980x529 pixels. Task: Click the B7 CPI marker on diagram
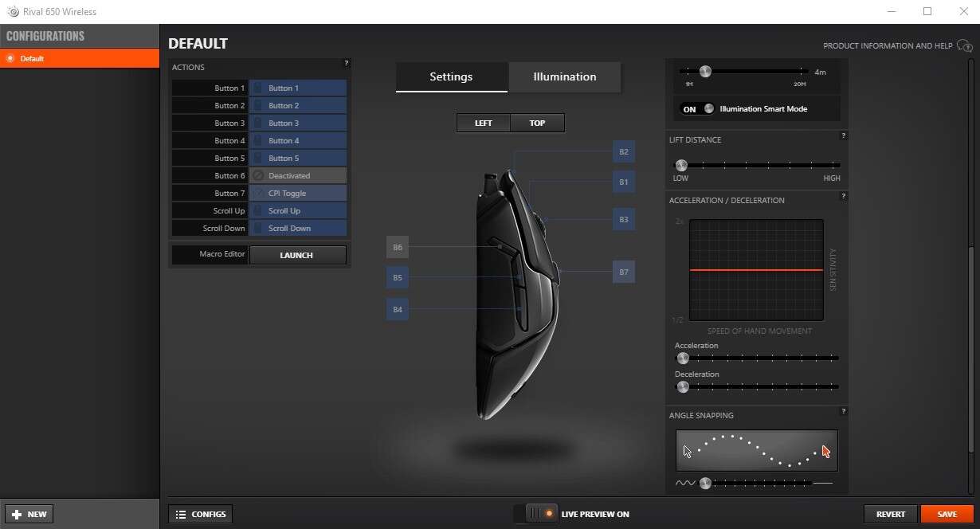tap(624, 272)
